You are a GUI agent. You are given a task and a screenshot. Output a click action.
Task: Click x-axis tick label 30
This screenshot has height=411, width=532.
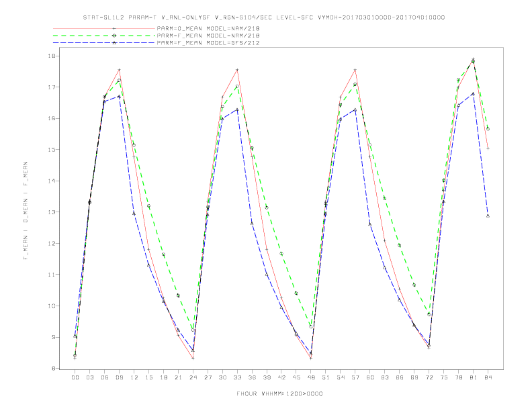pos(222,377)
